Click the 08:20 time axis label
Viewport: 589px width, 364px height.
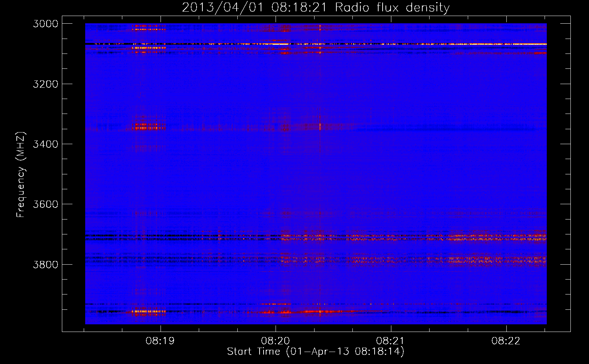coord(276,341)
